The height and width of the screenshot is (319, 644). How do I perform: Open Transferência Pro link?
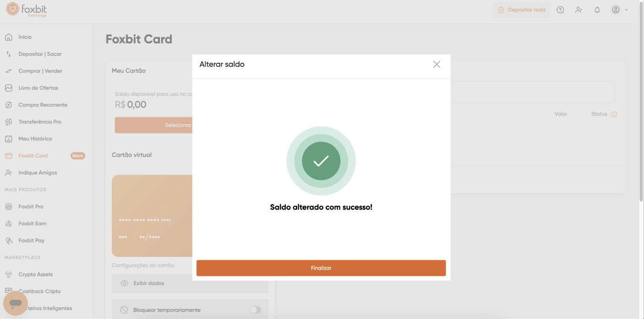(x=40, y=122)
